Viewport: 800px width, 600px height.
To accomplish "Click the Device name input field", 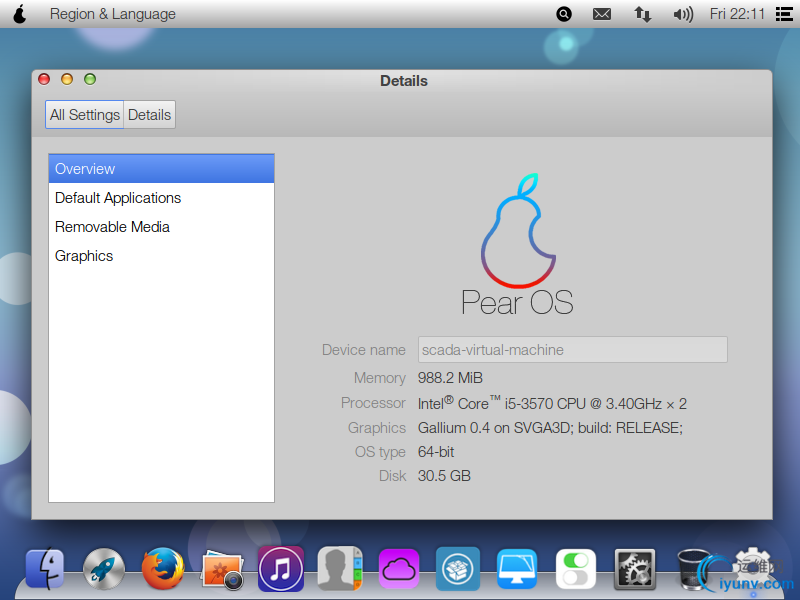I will (x=572, y=349).
